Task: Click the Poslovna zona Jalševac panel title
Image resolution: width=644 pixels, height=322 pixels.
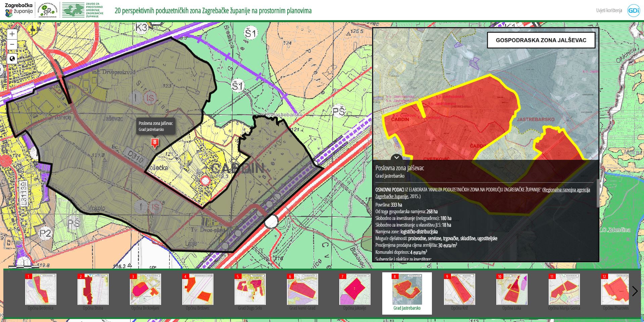Action: [x=400, y=168]
